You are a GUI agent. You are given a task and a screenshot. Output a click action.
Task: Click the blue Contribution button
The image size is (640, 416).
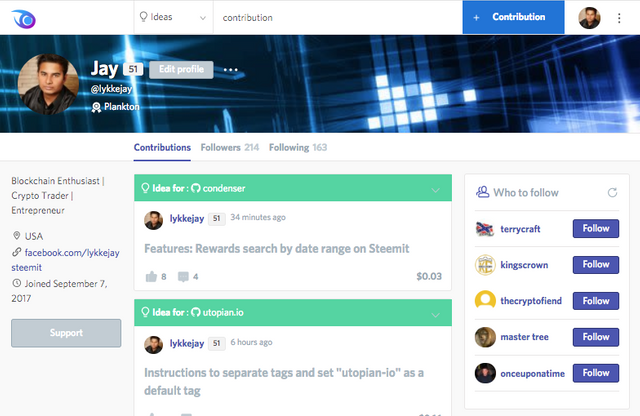tap(513, 17)
